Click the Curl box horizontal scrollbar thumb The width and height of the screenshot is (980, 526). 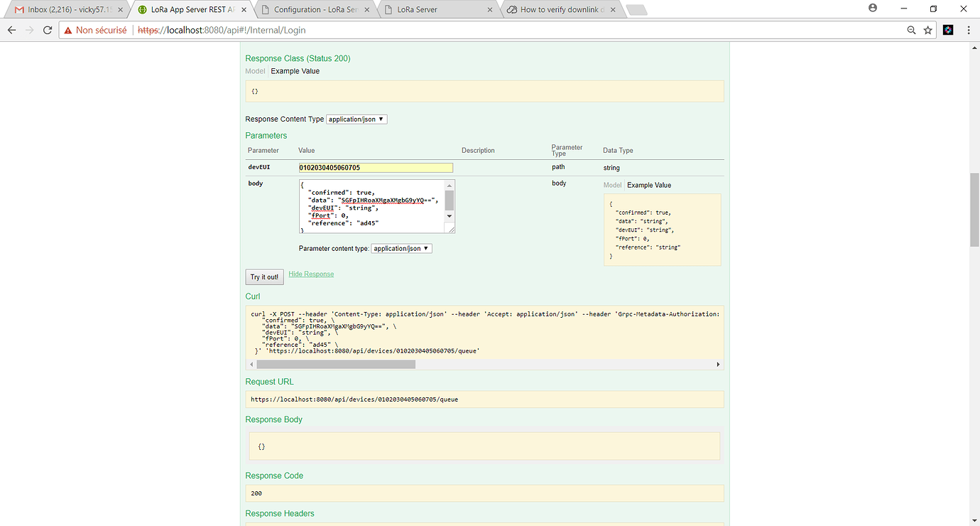(336, 364)
